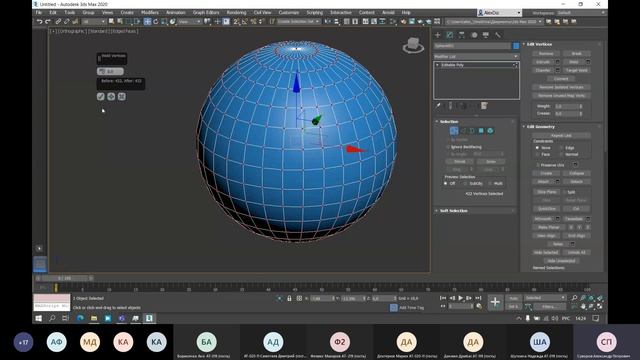Viewport: 640px width, 360px height.
Task: Switch to Polygon sub-object level
Action: (x=481, y=131)
